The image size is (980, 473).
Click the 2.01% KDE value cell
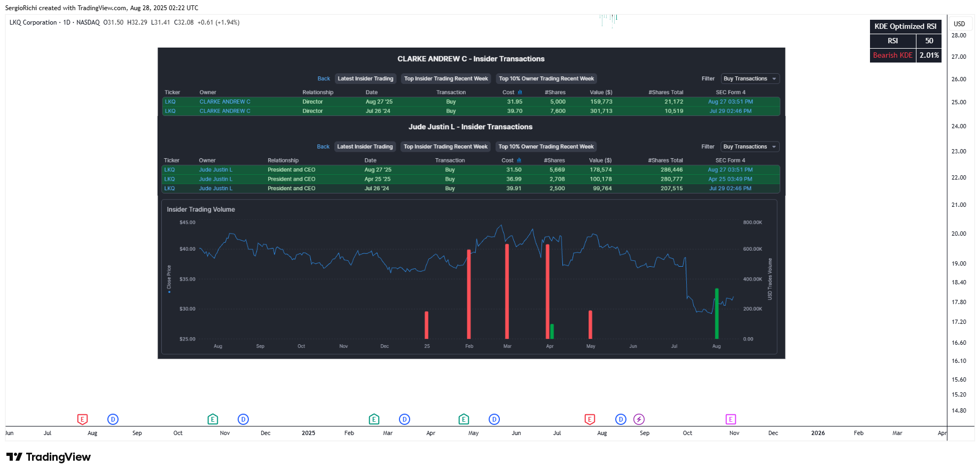pos(929,55)
